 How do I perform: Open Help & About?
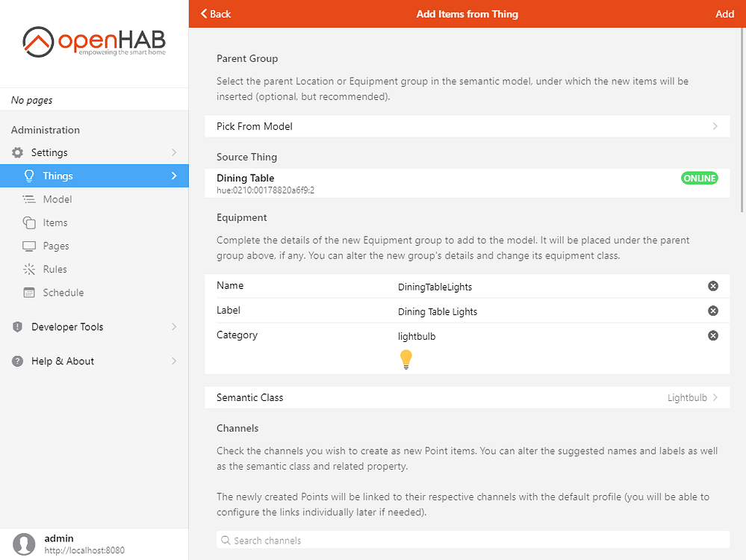pyautogui.click(x=62, y=361)
